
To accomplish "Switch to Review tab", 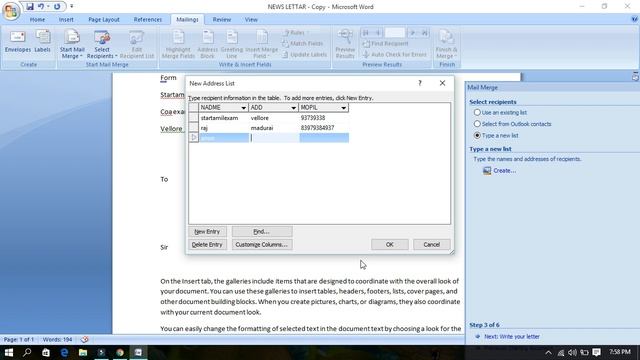I will point(222,19).
